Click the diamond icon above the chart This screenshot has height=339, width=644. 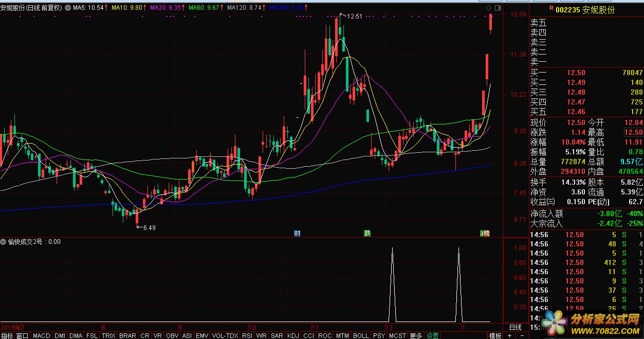[488, 9]
